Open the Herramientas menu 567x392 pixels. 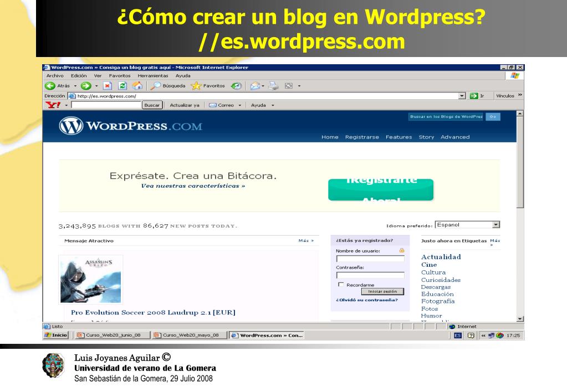pyautogui.click(x=153, y=75)
